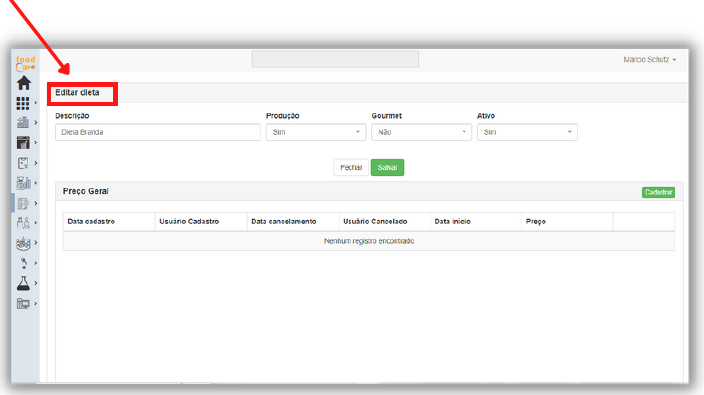The image size is (704, 395).
Task: Open the Produção dropdown
Action: point(316,132)
